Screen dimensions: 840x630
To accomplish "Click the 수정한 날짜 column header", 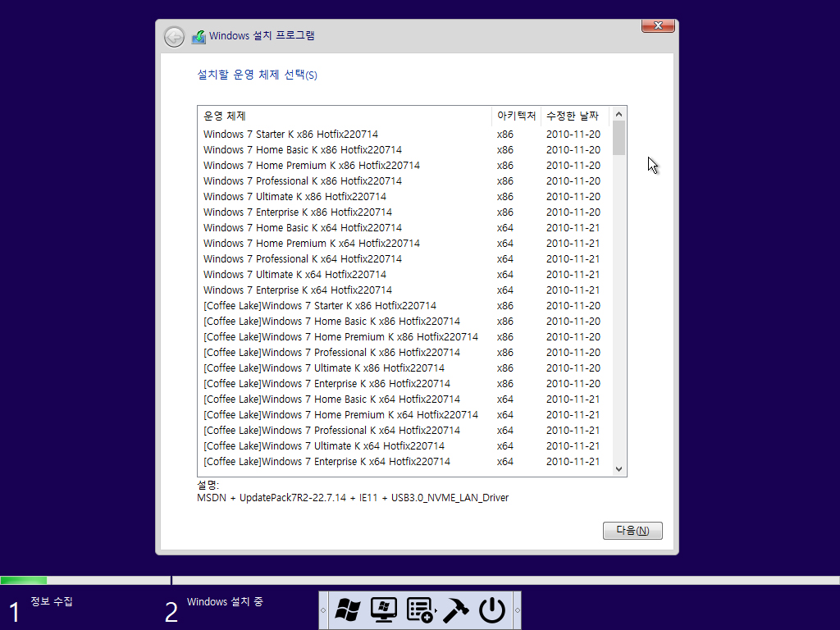I will click(574, 116).
